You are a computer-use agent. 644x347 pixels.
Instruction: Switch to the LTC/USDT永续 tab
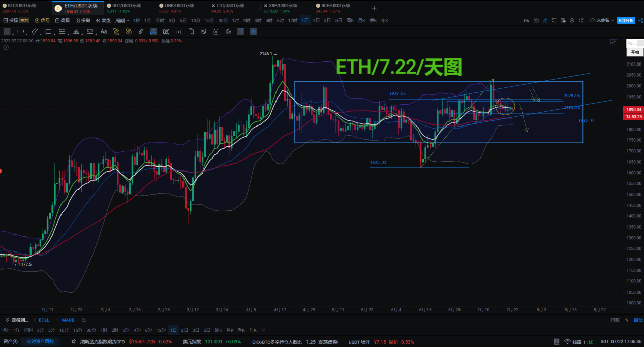[235, 8]
